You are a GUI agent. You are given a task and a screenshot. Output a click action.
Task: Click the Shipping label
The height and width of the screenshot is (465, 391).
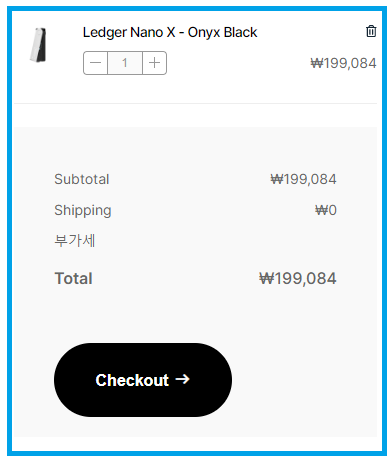[x=83, y=210]
